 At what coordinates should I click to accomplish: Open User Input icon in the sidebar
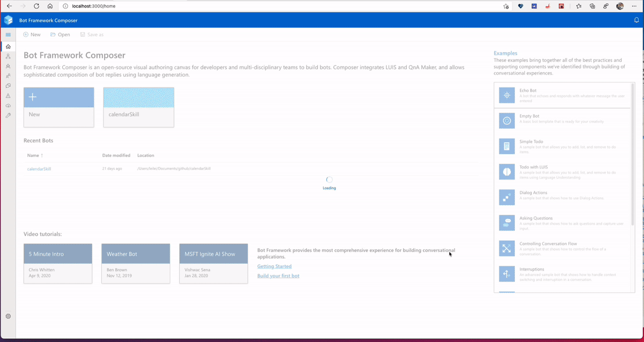[x=8, y=76]
